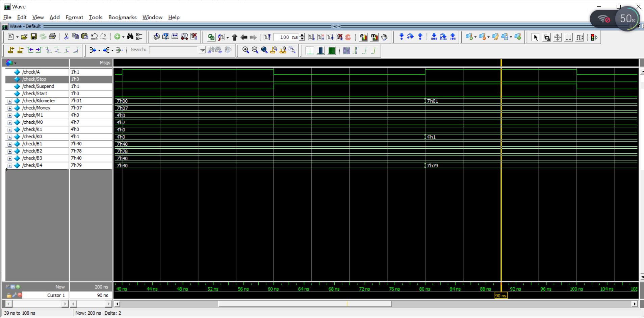Image resolution: width=644 pixels, height=318 pixels.
Task: Delete the active cursor from the toolbar
Action: point(20,50)
